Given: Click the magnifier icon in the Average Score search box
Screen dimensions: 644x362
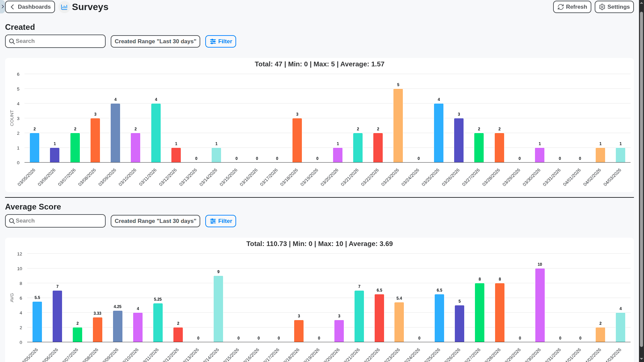Looking at the screenshot, I should pos(12,221).
